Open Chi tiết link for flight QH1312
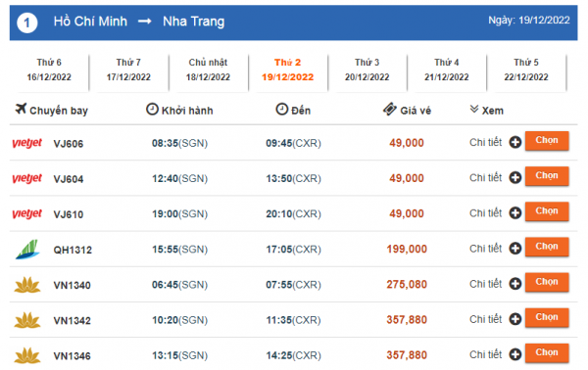 [x=486, y=249]
